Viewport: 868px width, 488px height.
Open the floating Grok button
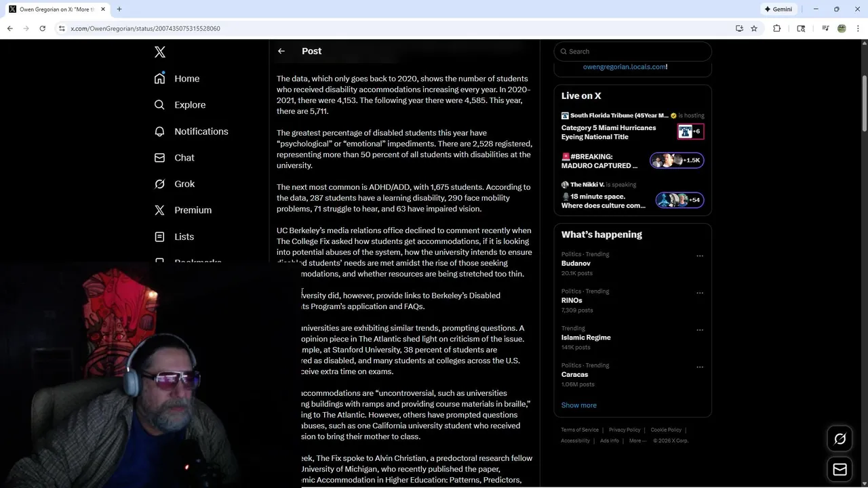point(840,439)
